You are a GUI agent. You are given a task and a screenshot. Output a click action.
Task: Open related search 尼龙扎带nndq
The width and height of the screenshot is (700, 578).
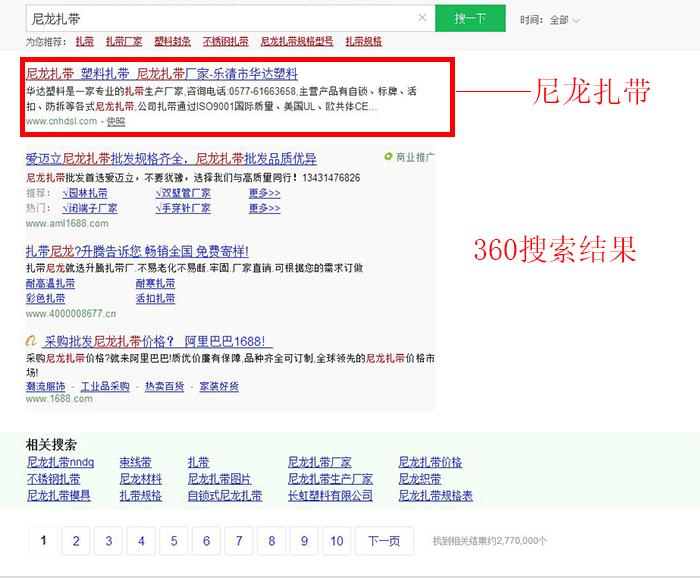click(60, 462)
